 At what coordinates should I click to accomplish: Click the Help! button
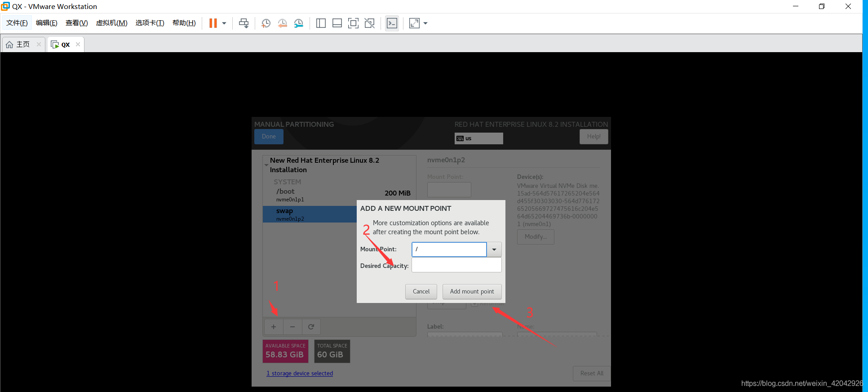point(594,137)
